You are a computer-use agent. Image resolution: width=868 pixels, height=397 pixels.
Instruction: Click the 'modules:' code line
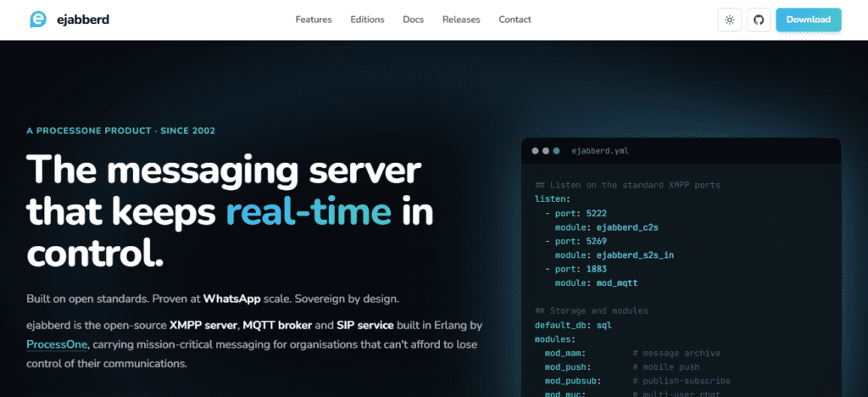tap(555, 338)
